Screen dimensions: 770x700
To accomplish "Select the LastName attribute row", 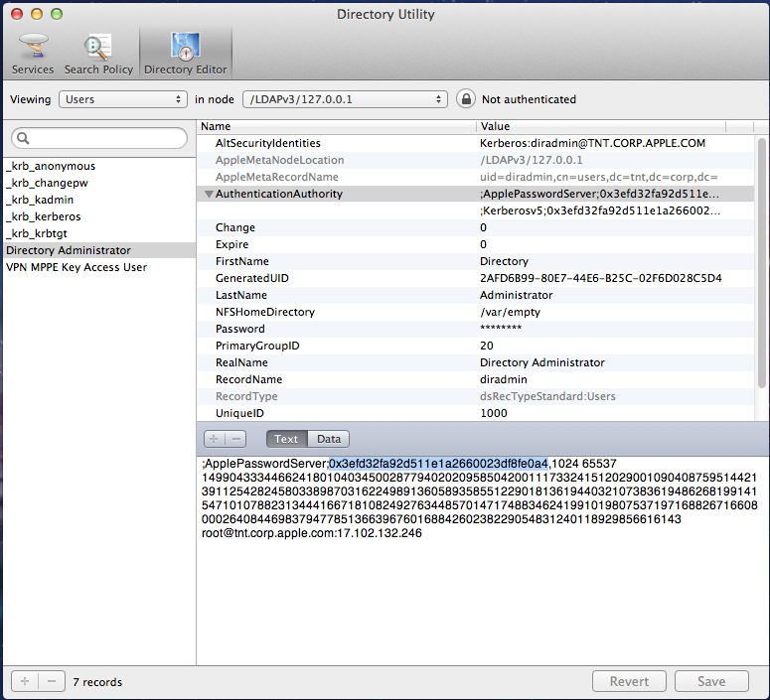I will [475, 295].
